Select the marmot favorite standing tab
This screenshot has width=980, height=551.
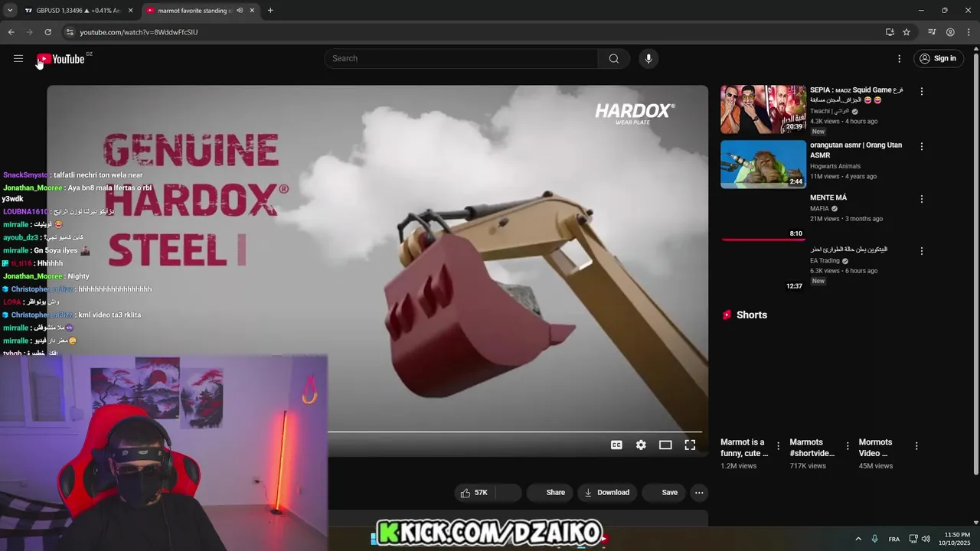[193, 11]
